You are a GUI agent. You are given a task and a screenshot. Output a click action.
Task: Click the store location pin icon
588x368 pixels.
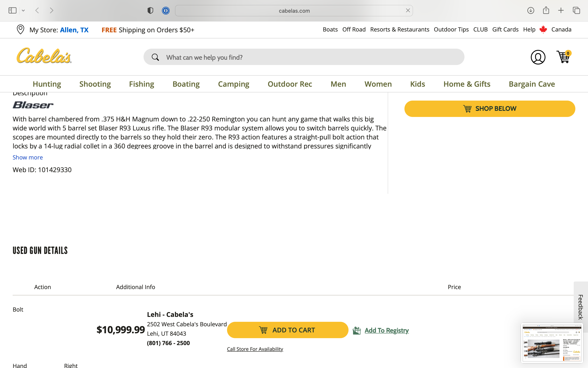(x=20, y=29)
